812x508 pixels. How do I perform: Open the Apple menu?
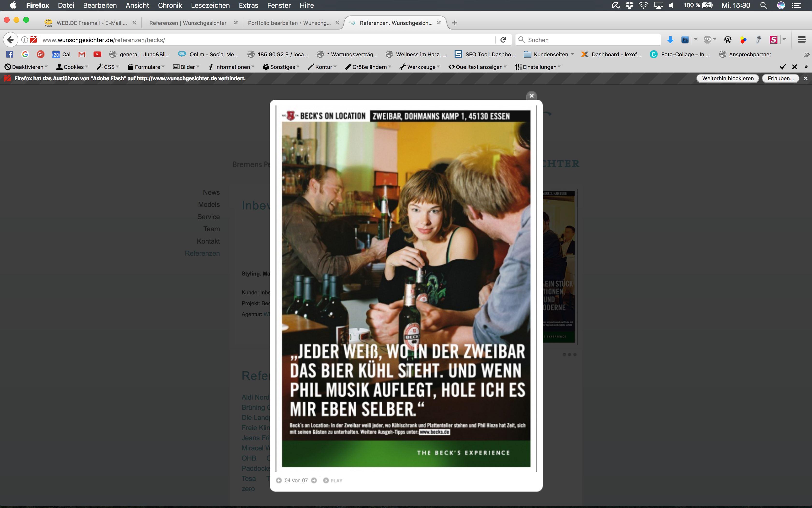click(x=13, y=5)
